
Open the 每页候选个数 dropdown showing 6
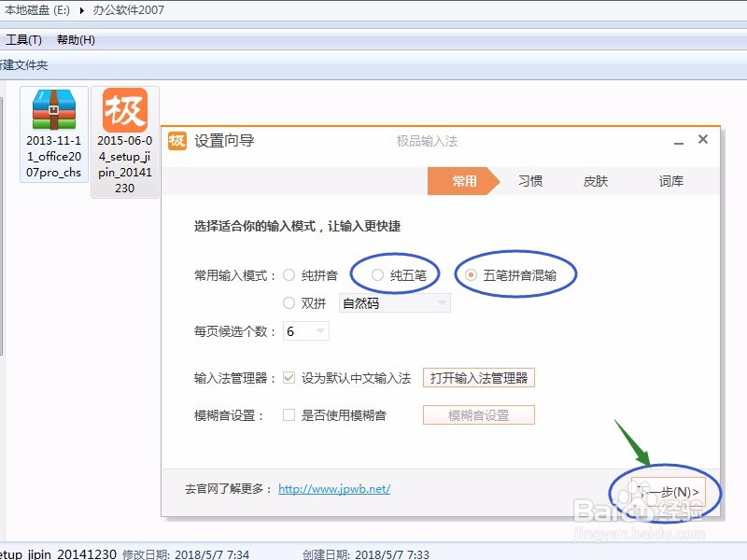point(306,331)
